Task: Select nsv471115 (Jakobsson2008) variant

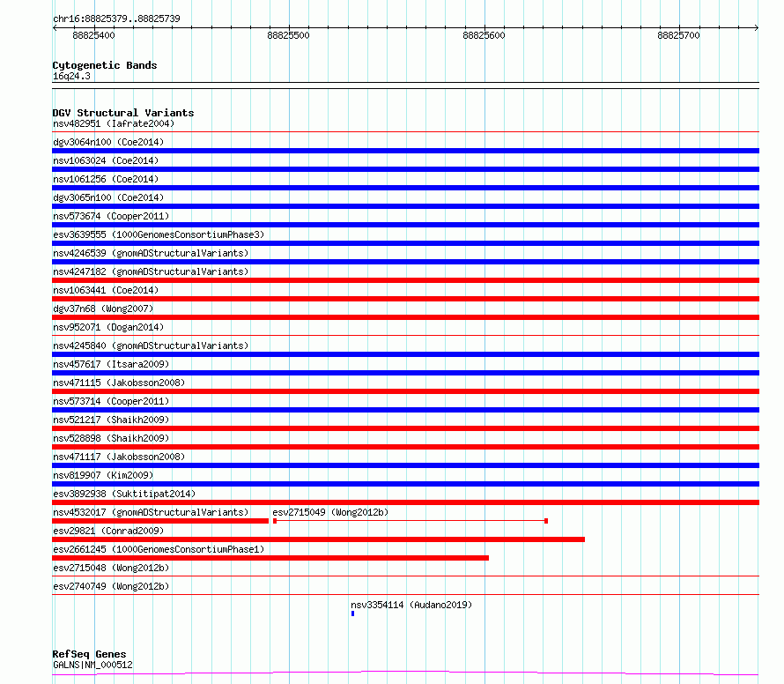Action: [x=119, y=383]
